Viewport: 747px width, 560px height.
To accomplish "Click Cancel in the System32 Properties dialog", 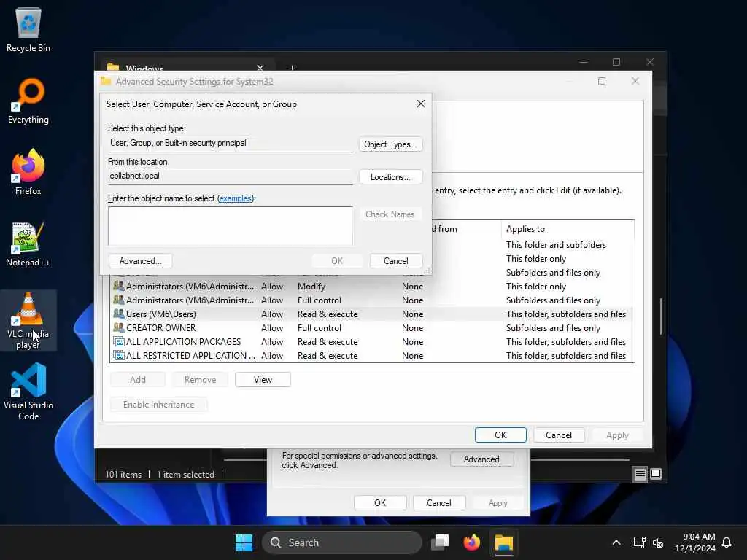I will tap(438, 503).
